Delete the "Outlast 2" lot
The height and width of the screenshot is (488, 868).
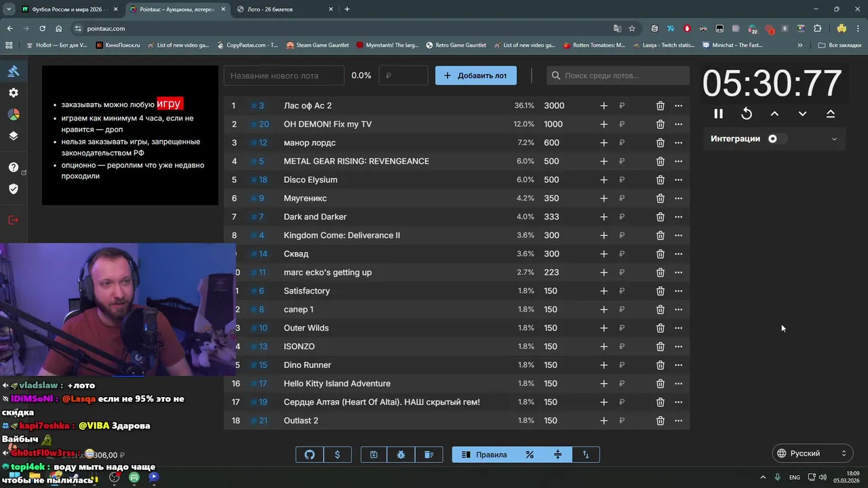660,421
